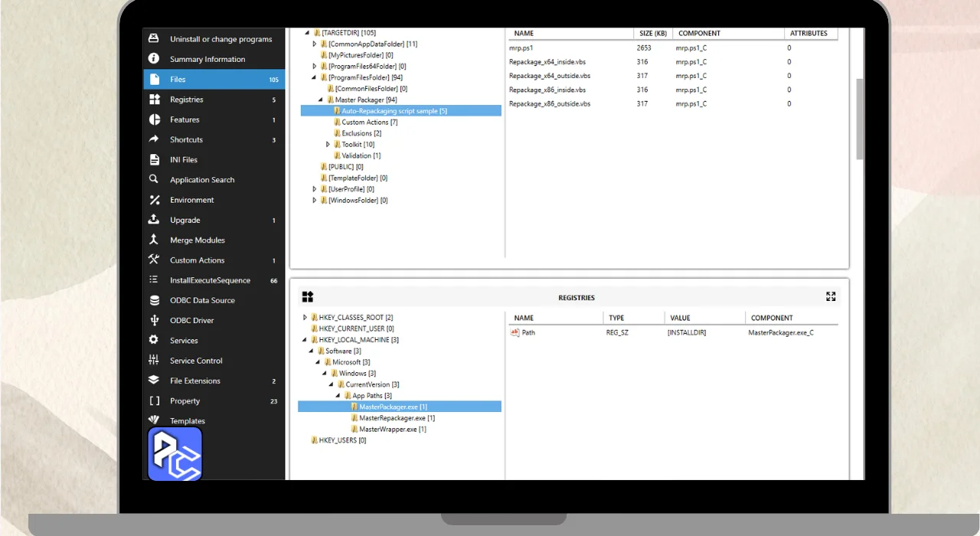Image resolution: width=980 pixels, height=536 pixels.
Task: Click the Features pie-chart icon
Action: [154, 119]
